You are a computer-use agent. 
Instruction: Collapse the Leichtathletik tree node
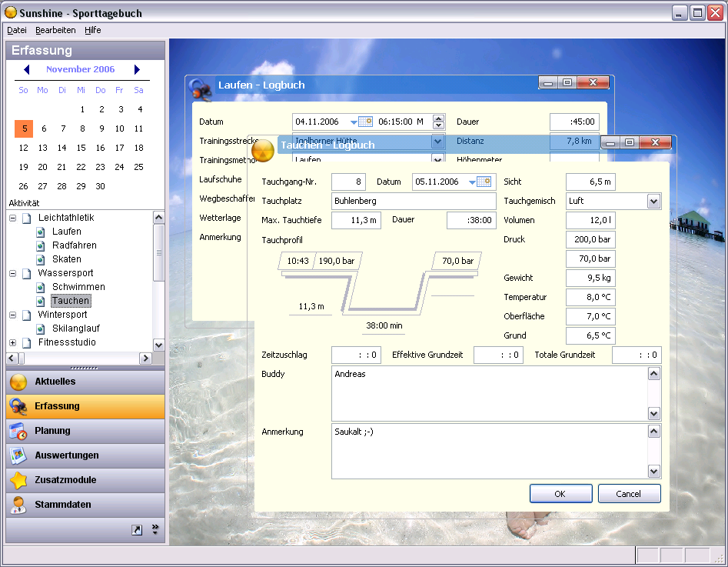point(12,218)
